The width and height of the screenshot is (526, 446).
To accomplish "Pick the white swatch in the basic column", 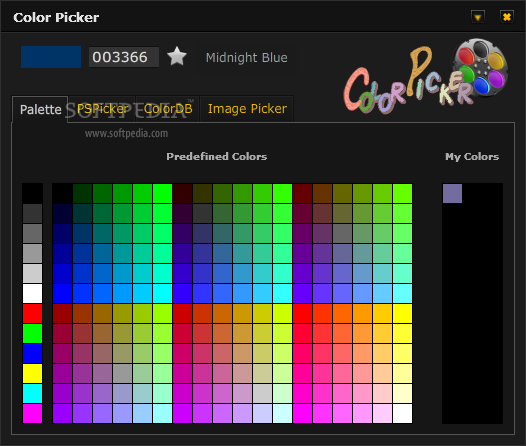I will [x=33, y=293].
